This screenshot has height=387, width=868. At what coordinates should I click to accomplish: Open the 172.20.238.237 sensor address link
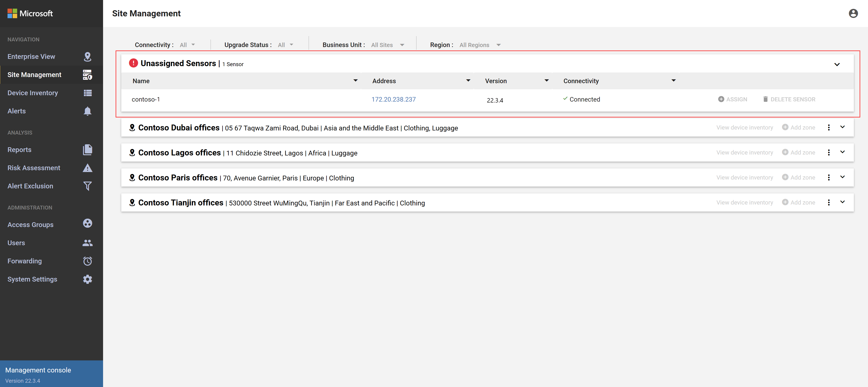(x=393, y=99)
